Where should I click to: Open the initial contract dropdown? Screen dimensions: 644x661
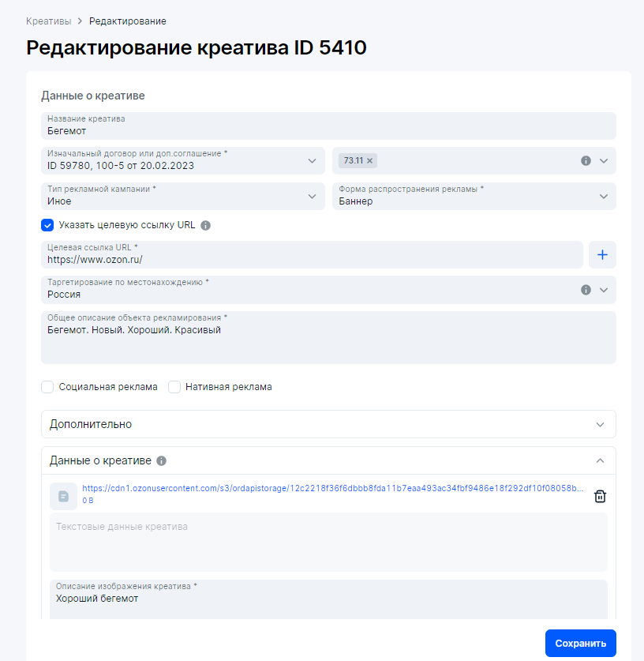pyautogui.click(x=311, y=160)
